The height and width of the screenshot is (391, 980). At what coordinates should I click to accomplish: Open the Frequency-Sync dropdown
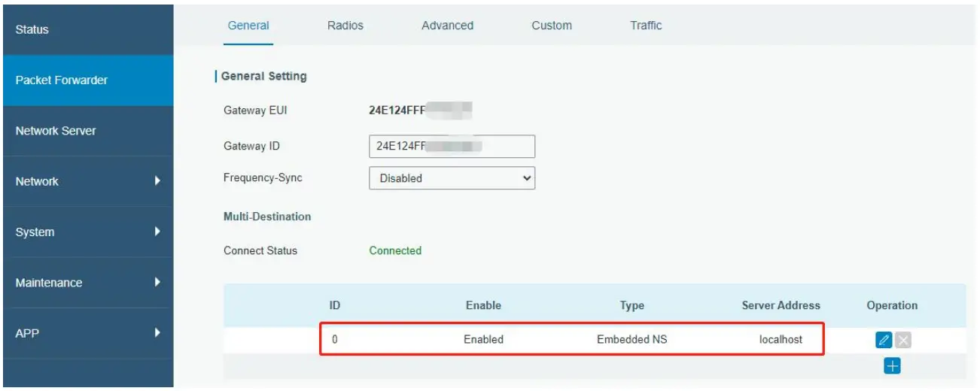click(x=452, y=178)
